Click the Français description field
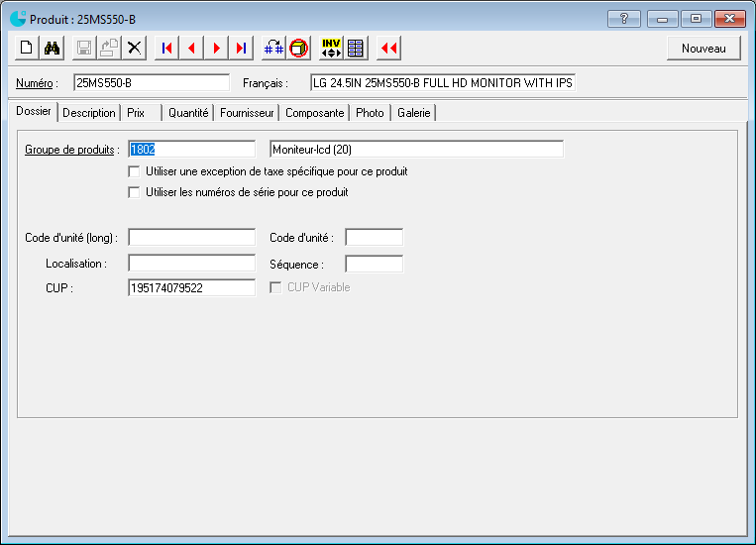The height and width of the screenshot is (545, 756). pos(443,83)
